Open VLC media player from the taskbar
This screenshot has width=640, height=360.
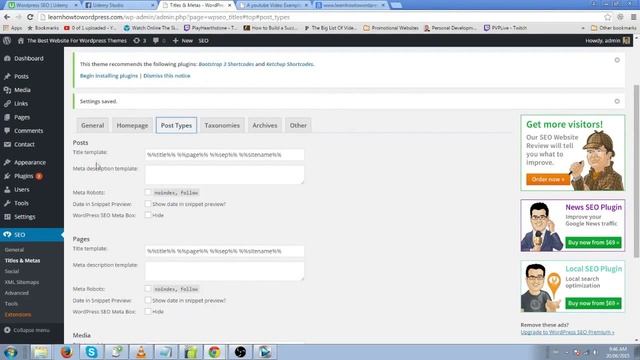click(x=141, y=352)
